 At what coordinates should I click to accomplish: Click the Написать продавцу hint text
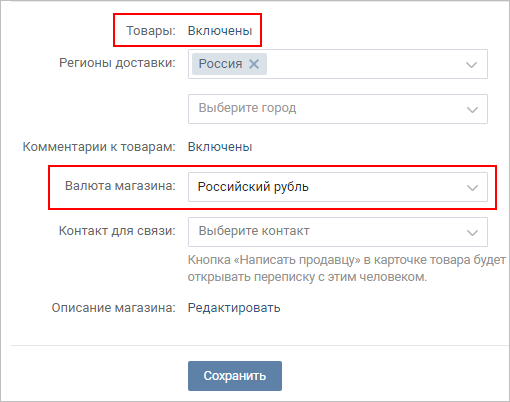tap(347, 268)
